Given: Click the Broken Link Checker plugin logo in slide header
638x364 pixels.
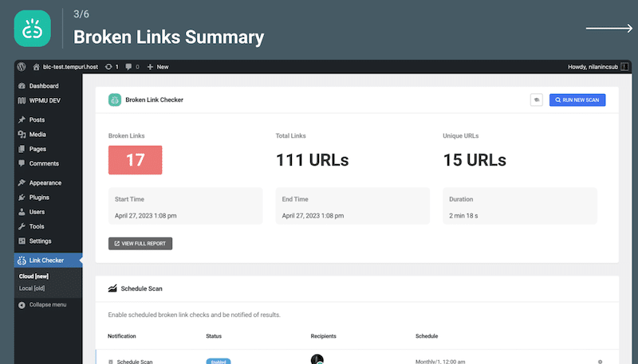Looking at the screenshot, I should [x=33, y=29].
